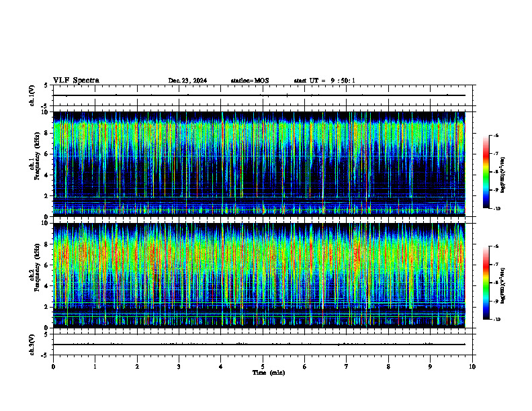This screenshot has width=532, height=411.
Task: Click the '-6' label on ch.2 color bar
Action: point(496,246)
